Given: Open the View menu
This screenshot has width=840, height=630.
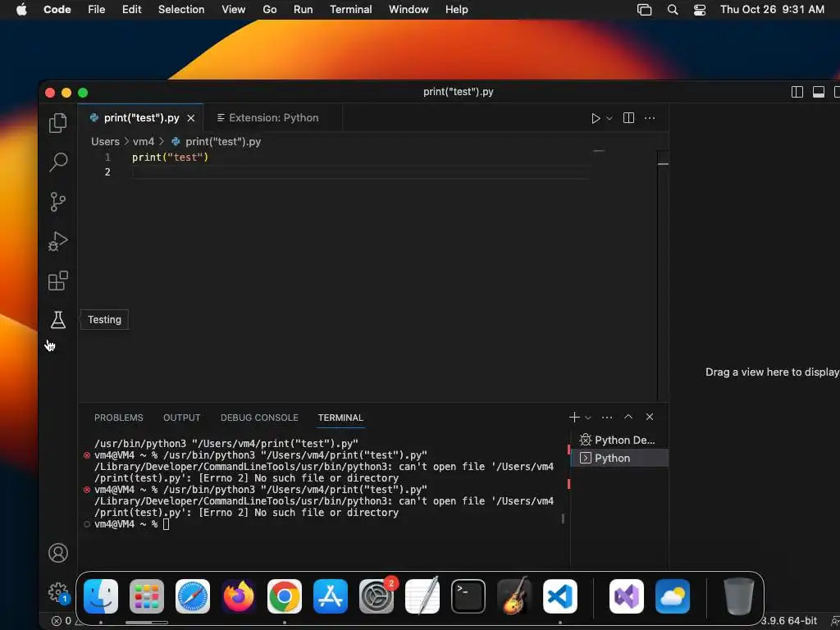Looking at the screenshot, I should coord(234,10).
